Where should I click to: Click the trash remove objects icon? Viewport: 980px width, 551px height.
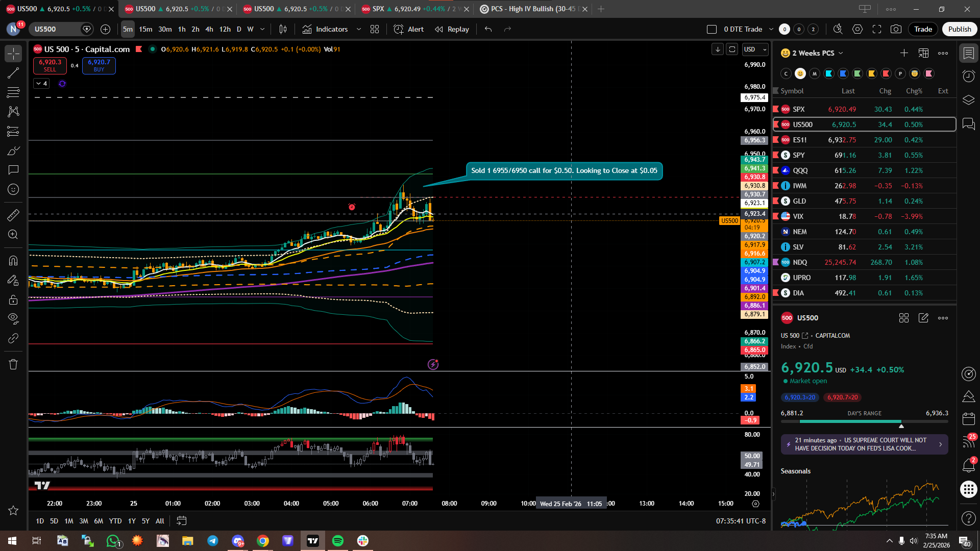[13, 364]
